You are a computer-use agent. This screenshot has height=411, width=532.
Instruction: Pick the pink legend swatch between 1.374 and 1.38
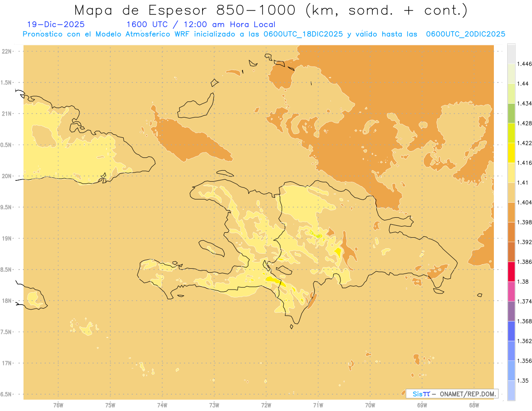click(511, 291)
